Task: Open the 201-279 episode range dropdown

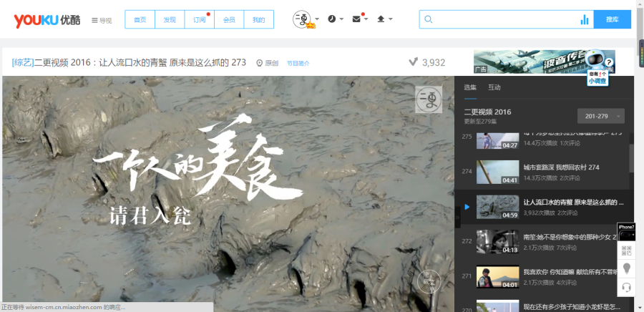Action: pos(601,116)
